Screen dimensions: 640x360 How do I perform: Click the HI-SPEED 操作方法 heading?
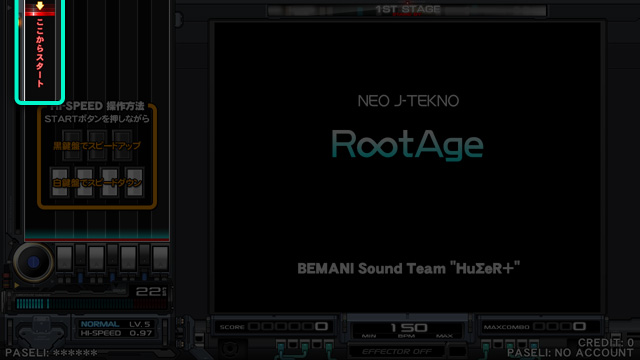point(97,106)
